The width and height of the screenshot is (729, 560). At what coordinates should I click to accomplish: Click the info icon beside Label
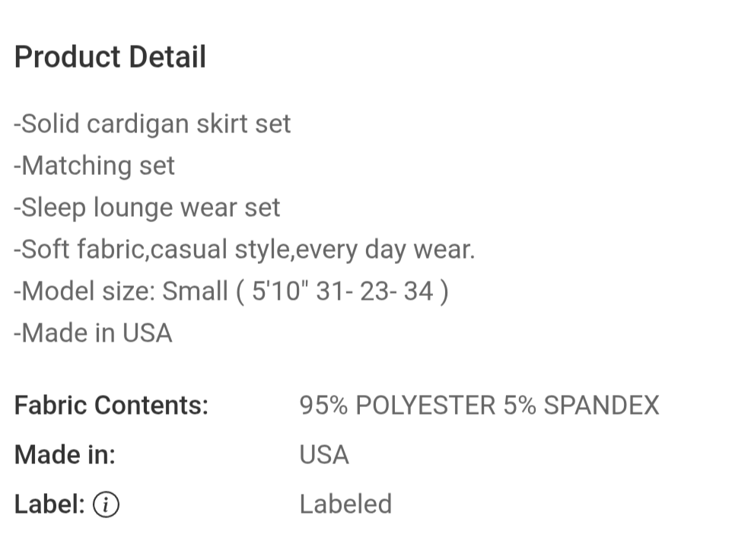106,504
